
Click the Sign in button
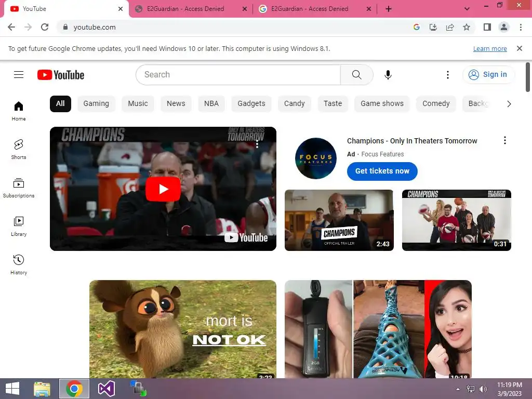click(x=488, y=75)
